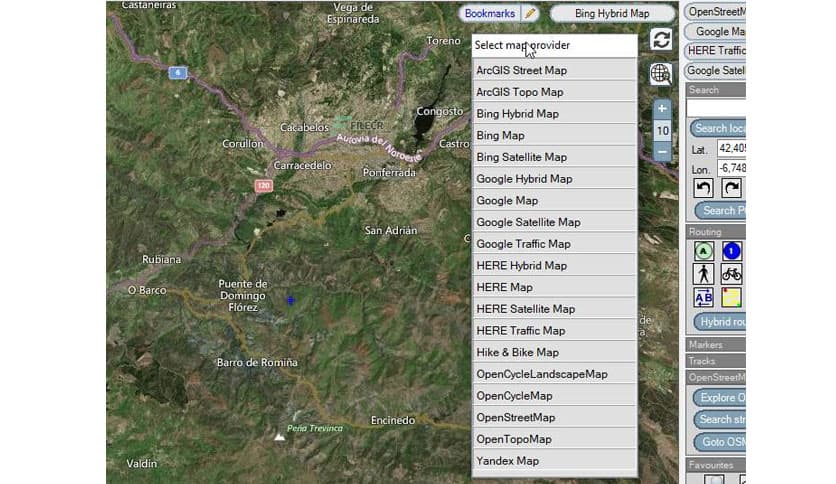
Task: Click the Ponferrada label on the map
Action: pos(389,173)
